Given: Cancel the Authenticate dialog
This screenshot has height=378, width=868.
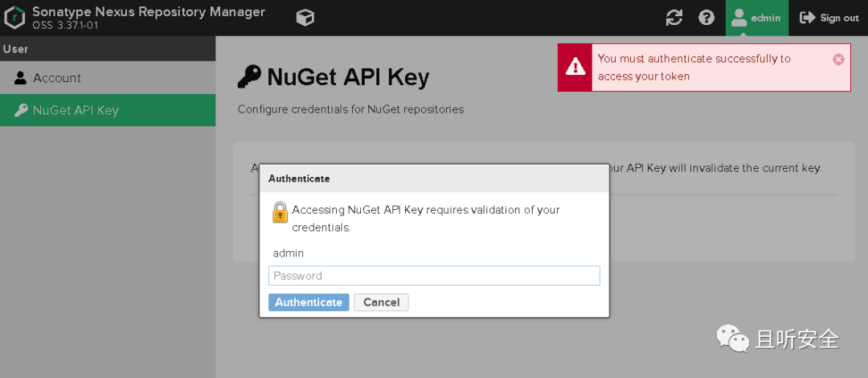Looking at the screenshot, I should pyautogui.click(x=382, y=302).
